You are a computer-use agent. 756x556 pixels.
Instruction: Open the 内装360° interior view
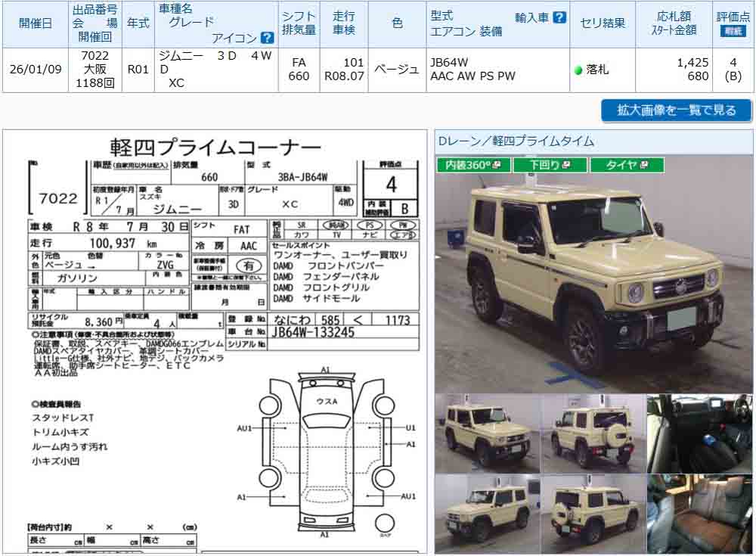point(472,165)
